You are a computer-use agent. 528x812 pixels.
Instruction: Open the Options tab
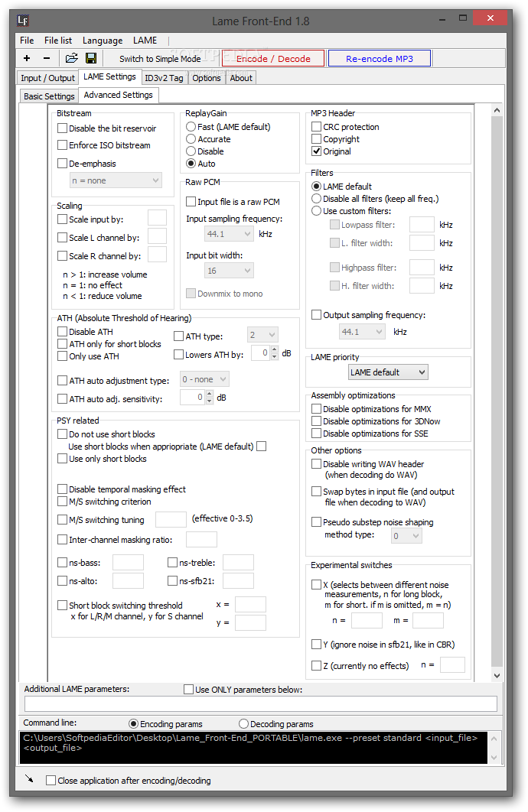[x=206, y=78]
